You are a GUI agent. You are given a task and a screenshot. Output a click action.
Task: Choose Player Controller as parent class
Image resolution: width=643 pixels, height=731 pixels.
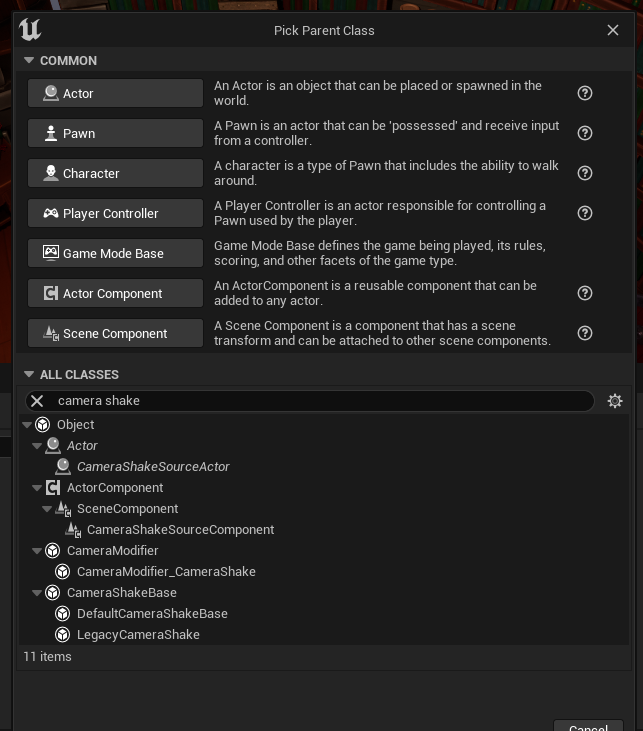[115, 213]
